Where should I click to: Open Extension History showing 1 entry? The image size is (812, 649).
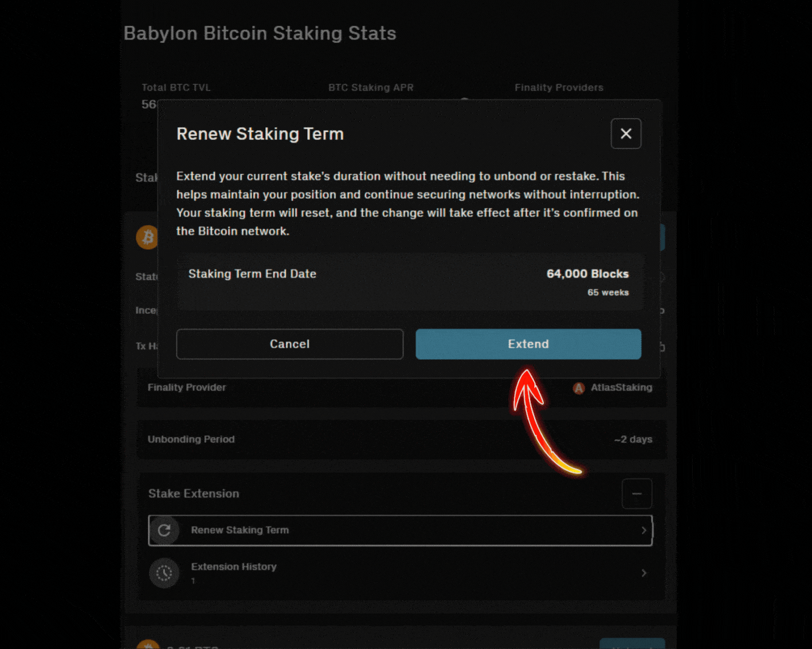[401, 573]
